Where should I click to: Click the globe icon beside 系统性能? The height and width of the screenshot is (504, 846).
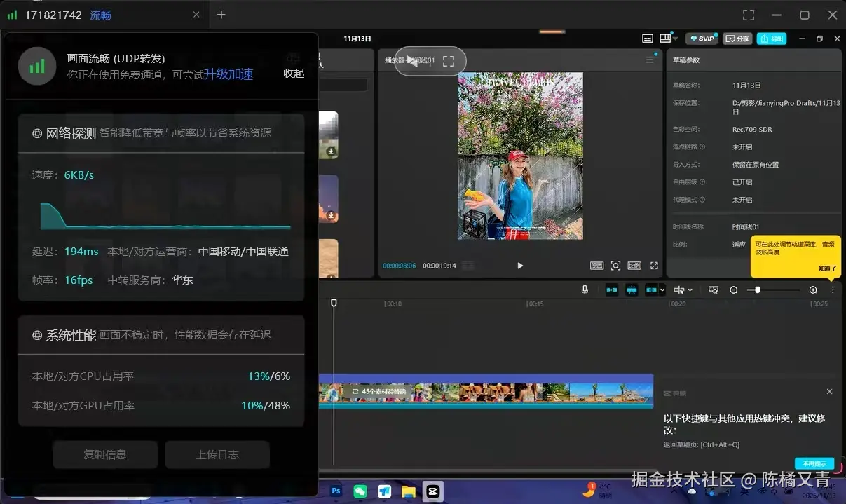point(37,335)
